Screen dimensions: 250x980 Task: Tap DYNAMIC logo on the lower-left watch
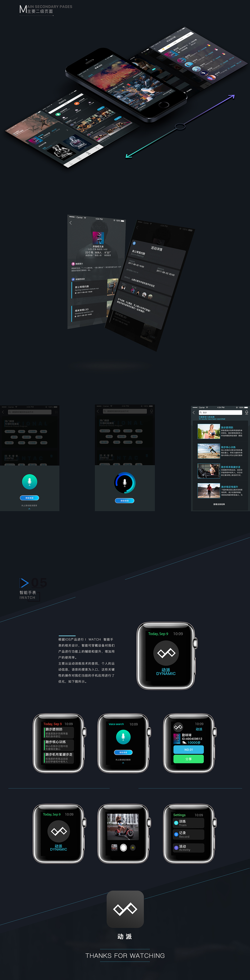tap(59, 831)
